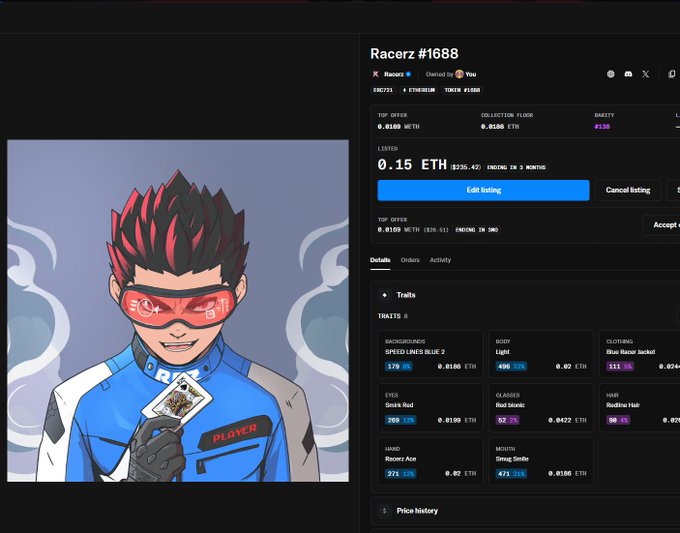Click the Traits section sparkle icon

(x=385, y=295)
